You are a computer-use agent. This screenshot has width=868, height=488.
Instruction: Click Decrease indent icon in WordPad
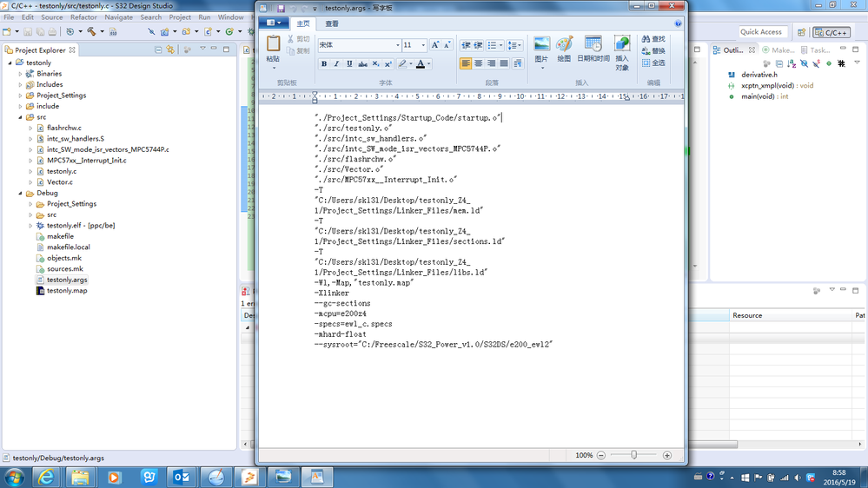466,45
